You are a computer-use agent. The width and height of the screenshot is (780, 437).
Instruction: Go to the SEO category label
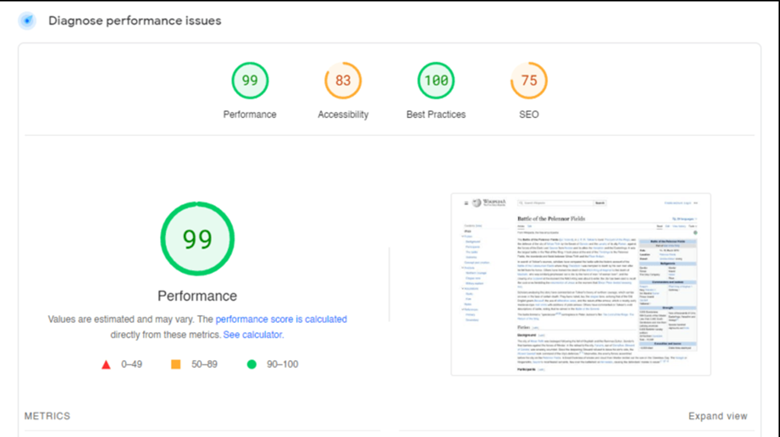click(529, 115)
